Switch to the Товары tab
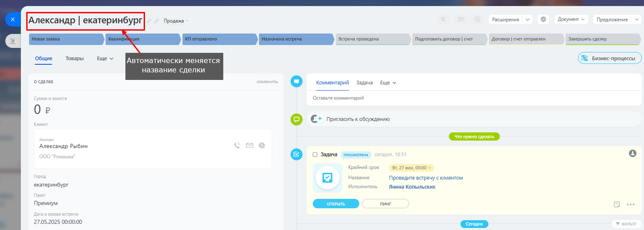 coord(74,59)
